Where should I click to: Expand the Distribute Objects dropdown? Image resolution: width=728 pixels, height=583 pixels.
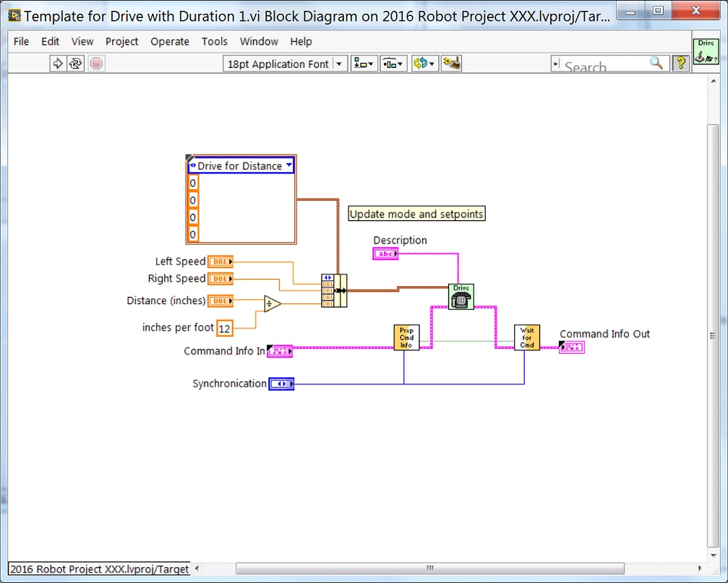[394, 64]
